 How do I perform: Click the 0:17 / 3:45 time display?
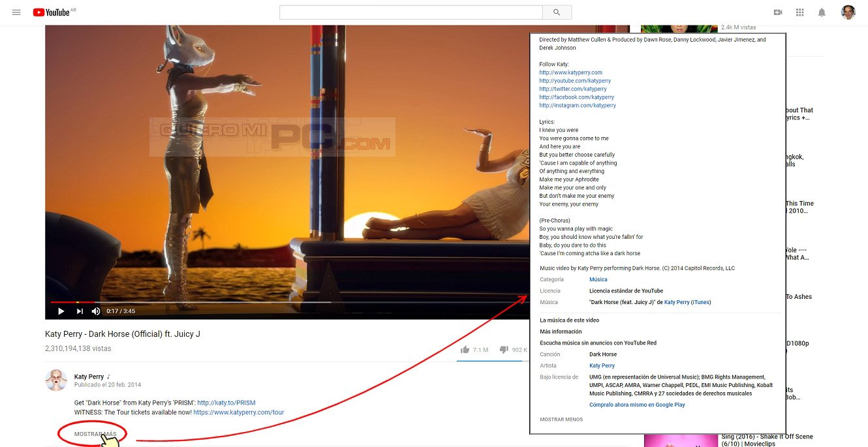click(x=121, y=311)
